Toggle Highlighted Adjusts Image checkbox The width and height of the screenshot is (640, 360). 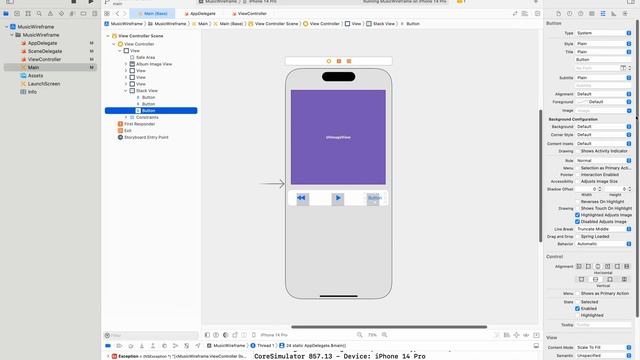click(577, 215)
